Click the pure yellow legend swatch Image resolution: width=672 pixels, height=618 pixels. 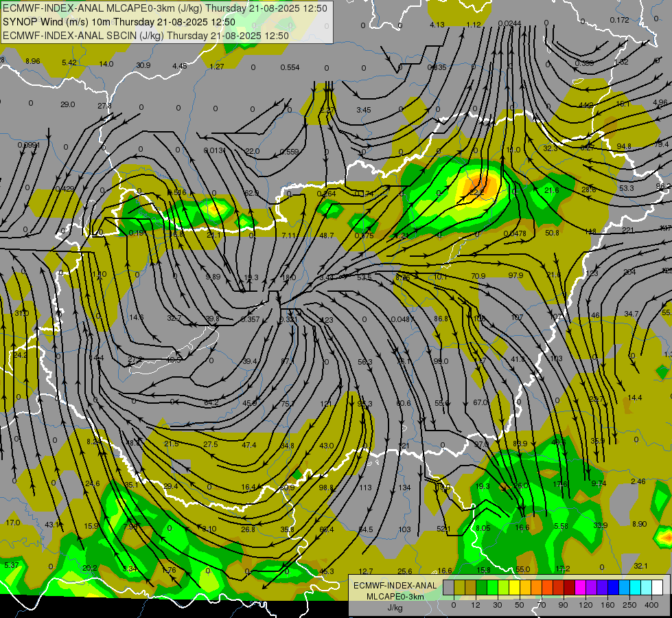515,587
